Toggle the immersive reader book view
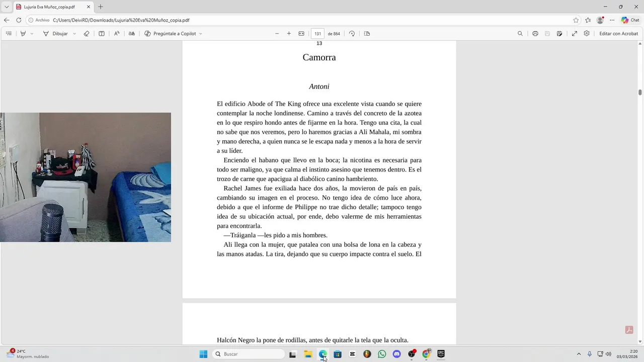The height and width of the screenshot is (362, 644). (x=102, y=34)
